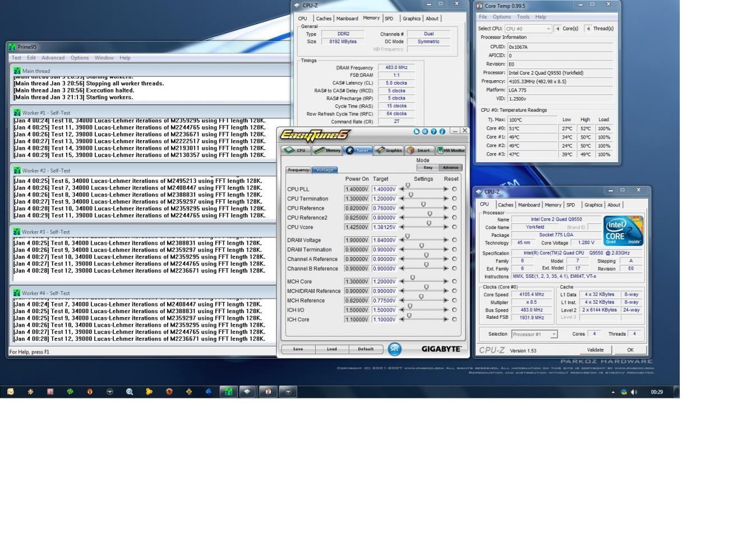Click the first round blue icon in EasyTune6 title bar

click(x=416, y=131)
